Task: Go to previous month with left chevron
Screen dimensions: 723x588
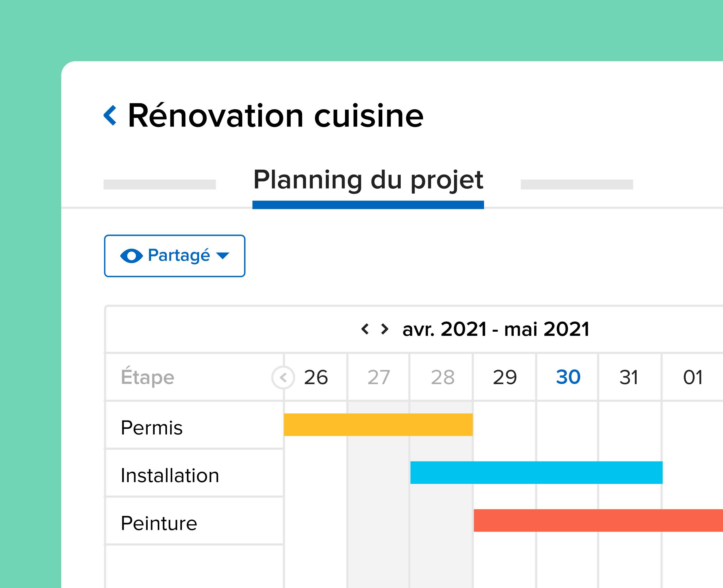Action: point(365,329)
